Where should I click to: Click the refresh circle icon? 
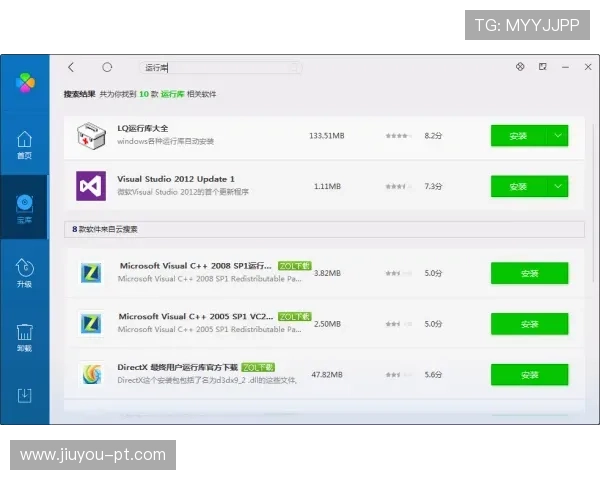pyautogui.click(x=107, y=67)
